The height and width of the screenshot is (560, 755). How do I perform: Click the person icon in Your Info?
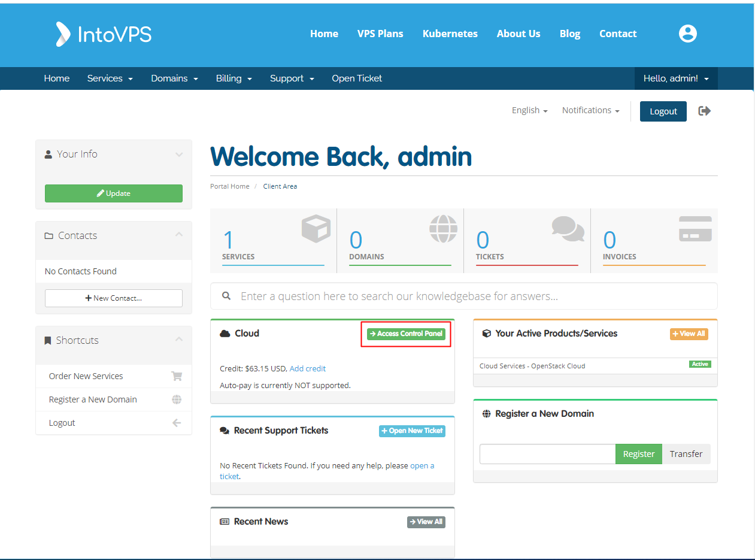point(48,154)
